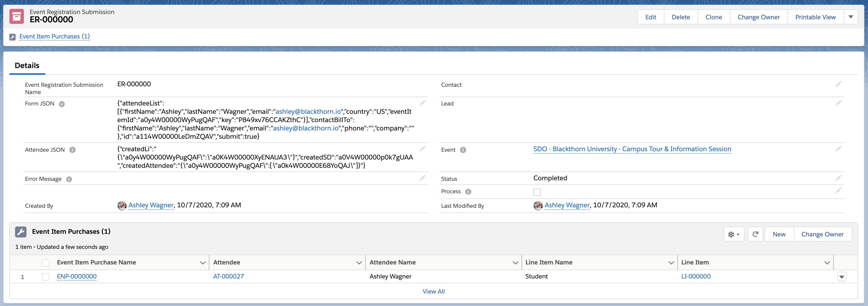Switch to the Details tab

click(x=27, y=66)
